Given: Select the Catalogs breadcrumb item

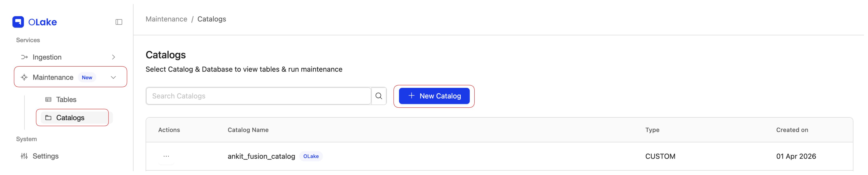Looking at the screenshot, I should 212,19.
